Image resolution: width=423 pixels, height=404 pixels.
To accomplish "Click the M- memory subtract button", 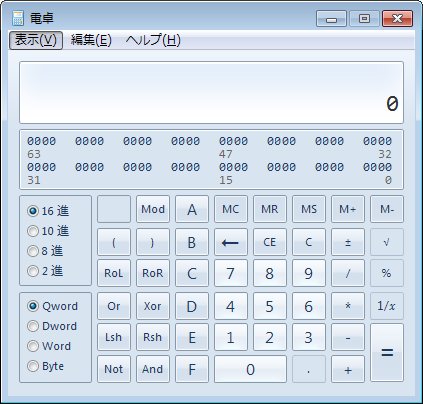I will coord(387,209).
